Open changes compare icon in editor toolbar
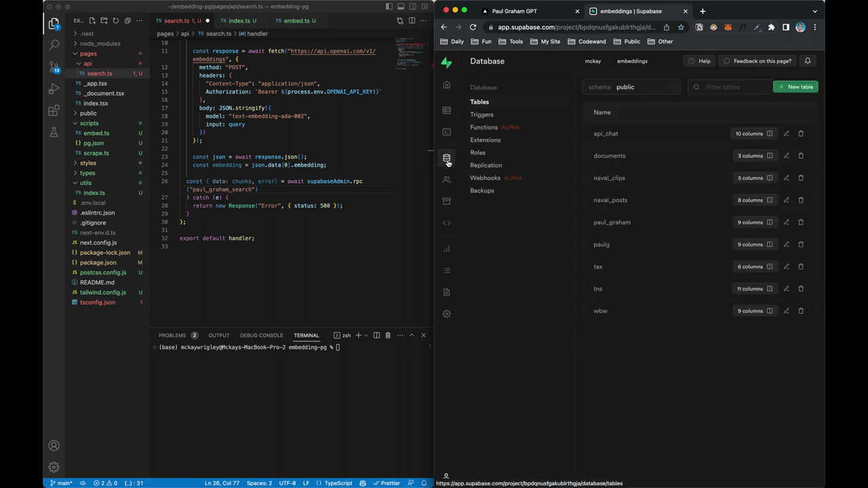This screenshot has height=488, width=868. [x=400, y=21]
